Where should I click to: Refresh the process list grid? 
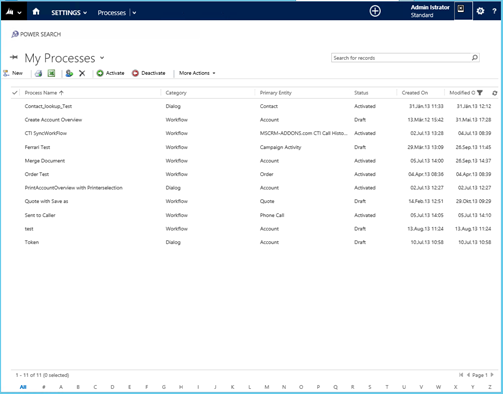click(495, 93)
